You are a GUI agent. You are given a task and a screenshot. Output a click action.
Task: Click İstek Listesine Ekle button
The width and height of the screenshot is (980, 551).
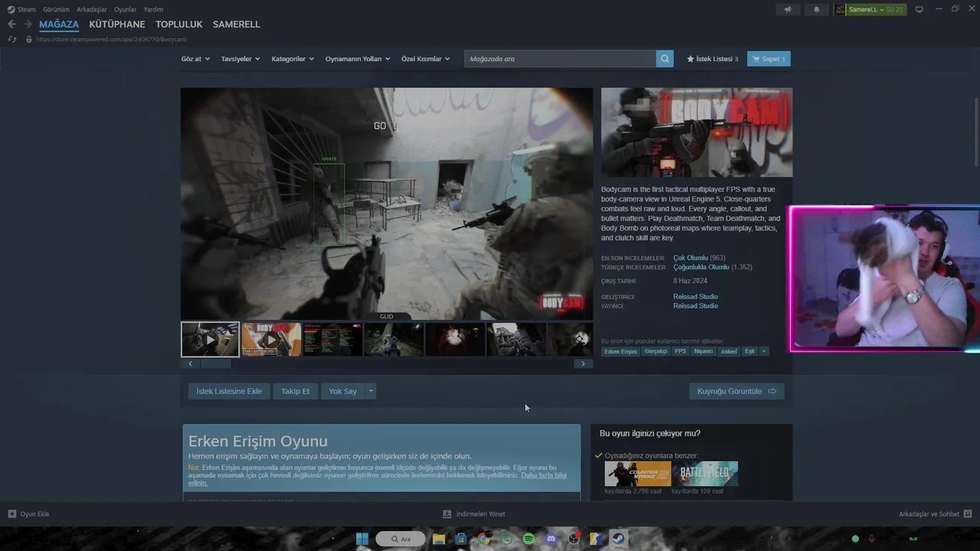click(x=229, y=391)
